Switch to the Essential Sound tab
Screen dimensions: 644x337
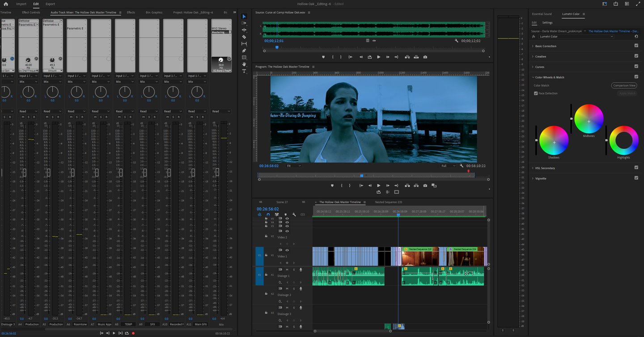[x=542, y=14]
